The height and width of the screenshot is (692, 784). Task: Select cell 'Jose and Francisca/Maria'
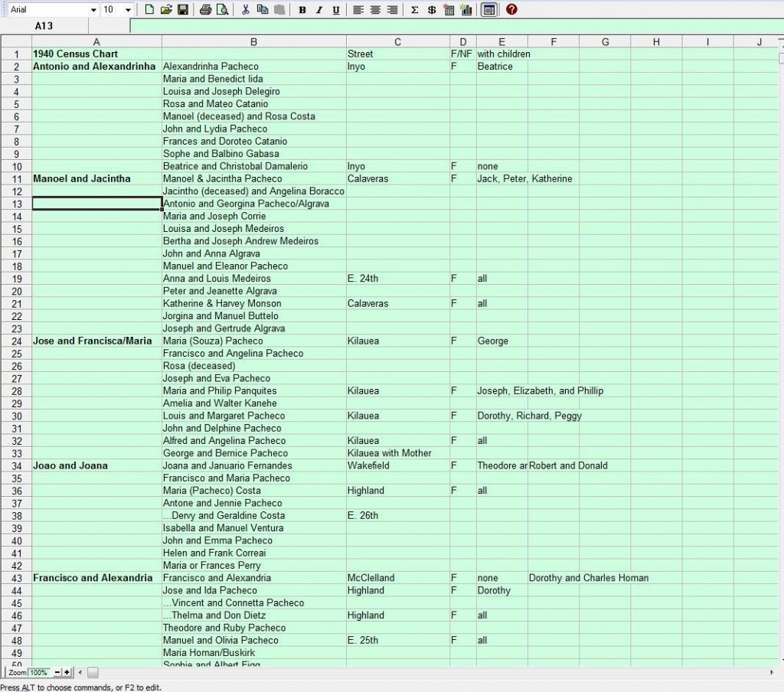[96, 341]
